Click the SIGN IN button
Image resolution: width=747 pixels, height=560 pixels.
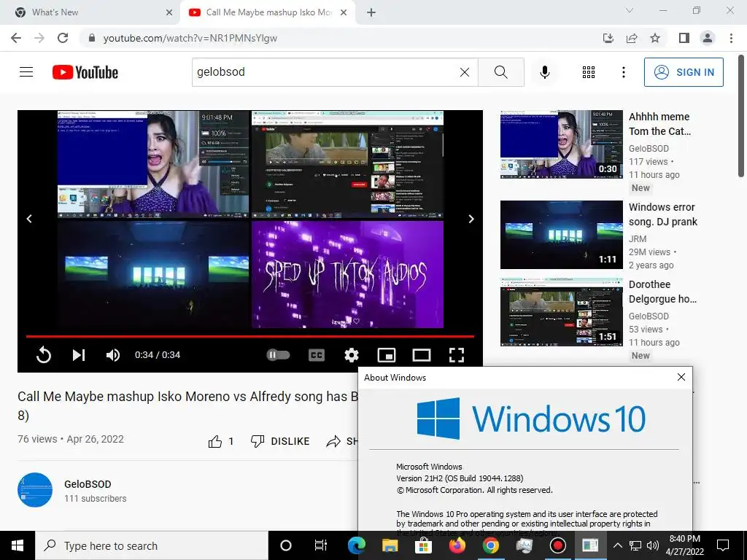(684, 72)
